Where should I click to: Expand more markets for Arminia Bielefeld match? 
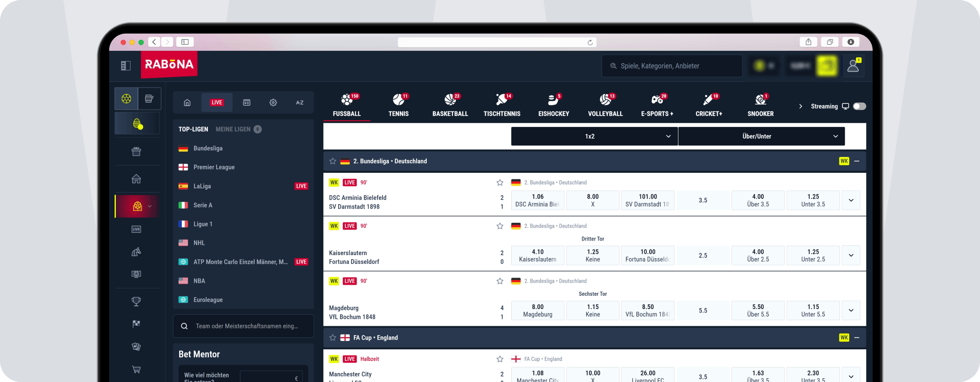(x=851, y=200)
